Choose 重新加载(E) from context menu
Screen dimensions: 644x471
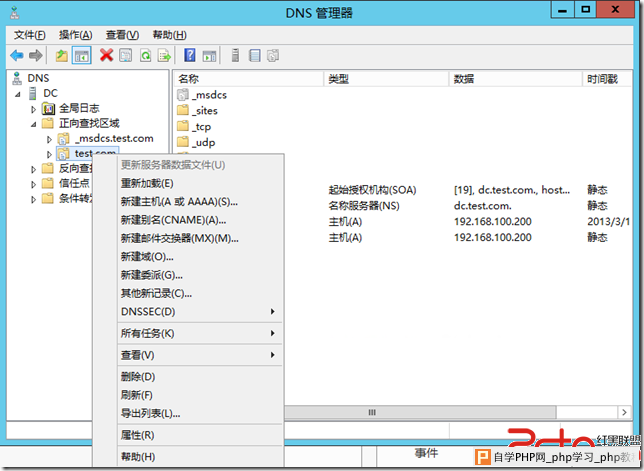[200, 184]
